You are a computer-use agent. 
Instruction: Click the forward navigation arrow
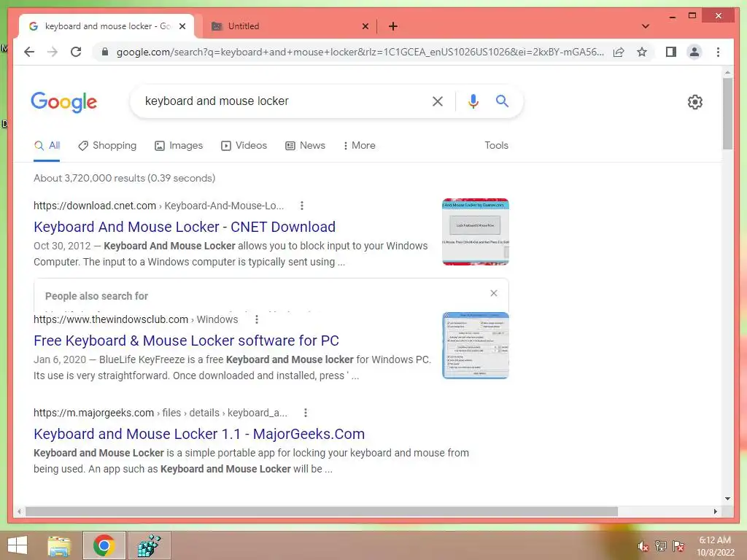pos(53,52)
